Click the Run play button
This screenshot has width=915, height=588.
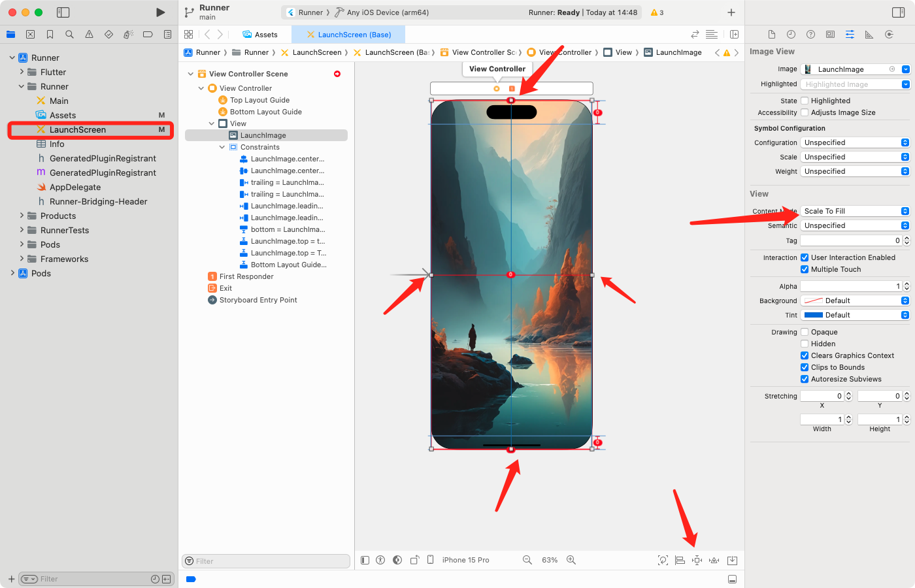pyautogui.click(x=160, y=12)
